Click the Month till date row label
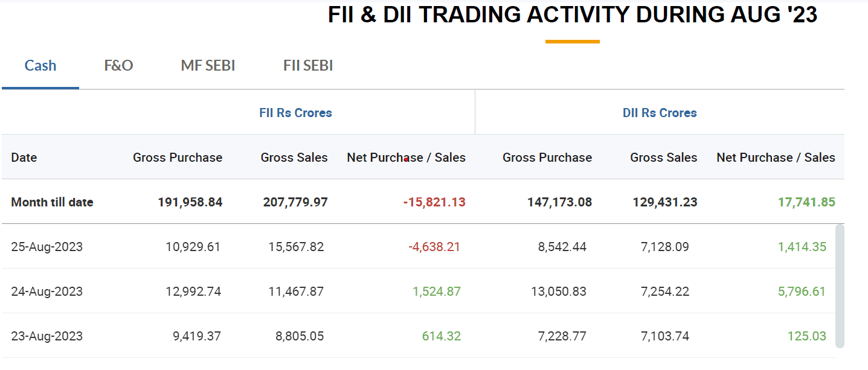868x370 pixels. click(53, 202)
